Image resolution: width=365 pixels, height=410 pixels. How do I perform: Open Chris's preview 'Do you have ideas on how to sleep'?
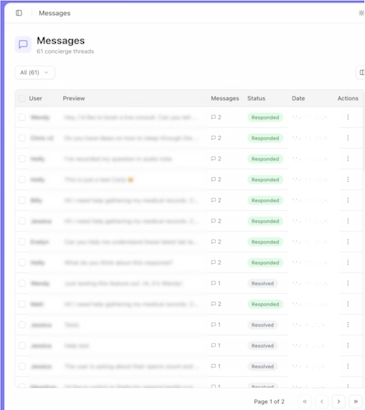tap(131, 138)
